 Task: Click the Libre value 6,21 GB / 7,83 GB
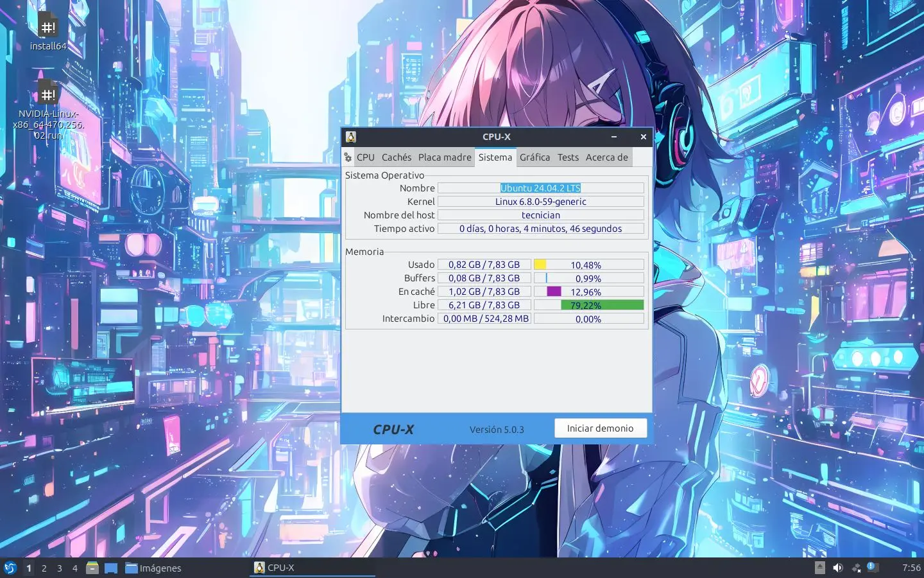[x=484, y=305]
